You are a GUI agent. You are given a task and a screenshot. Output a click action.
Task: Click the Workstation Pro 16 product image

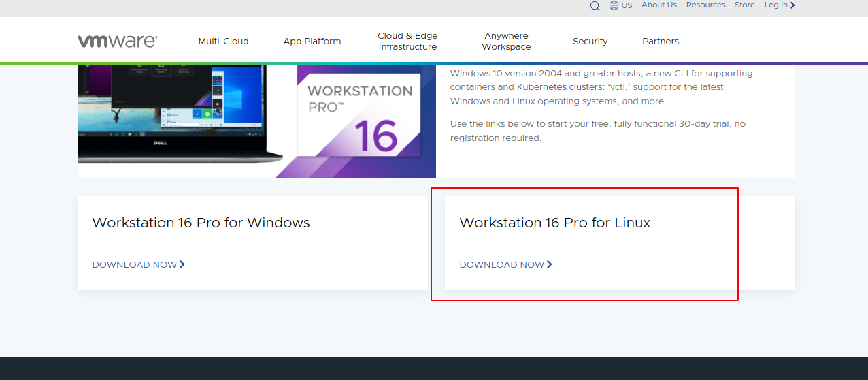point(256,121)
